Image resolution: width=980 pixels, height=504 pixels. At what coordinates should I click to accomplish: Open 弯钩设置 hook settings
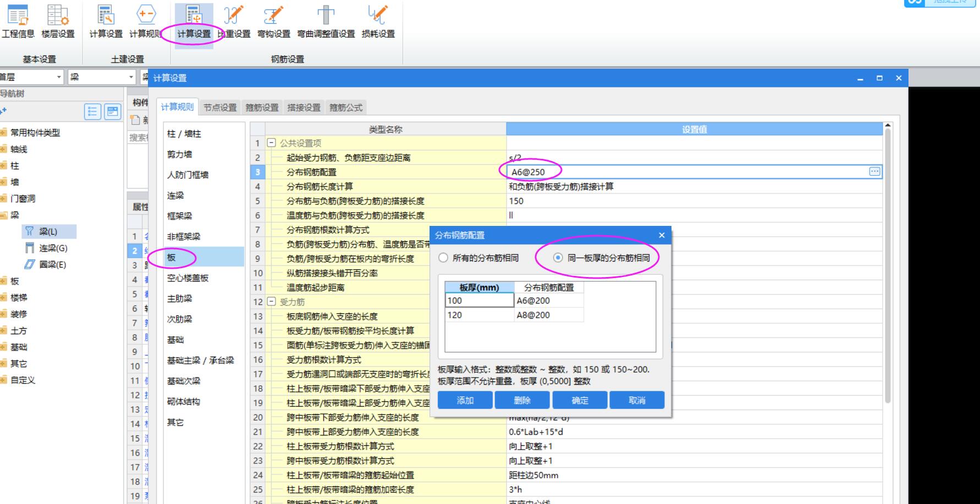pos(273,22)
